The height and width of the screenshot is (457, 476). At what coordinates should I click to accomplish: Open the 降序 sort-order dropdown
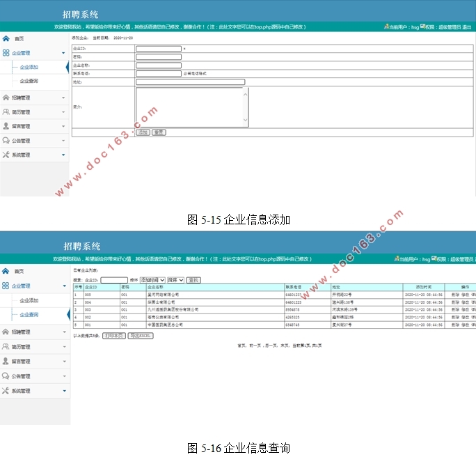click(175, 280)
